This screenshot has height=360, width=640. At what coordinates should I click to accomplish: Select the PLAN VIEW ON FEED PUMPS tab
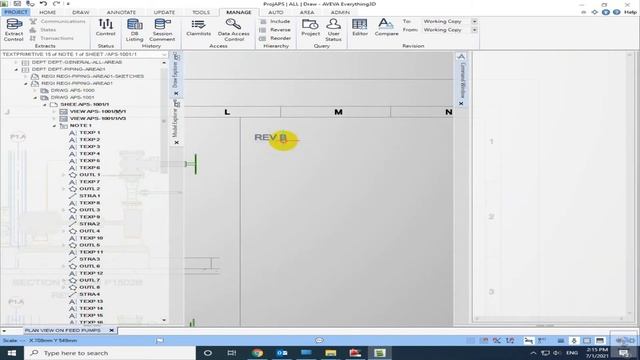tap(63, 330)
